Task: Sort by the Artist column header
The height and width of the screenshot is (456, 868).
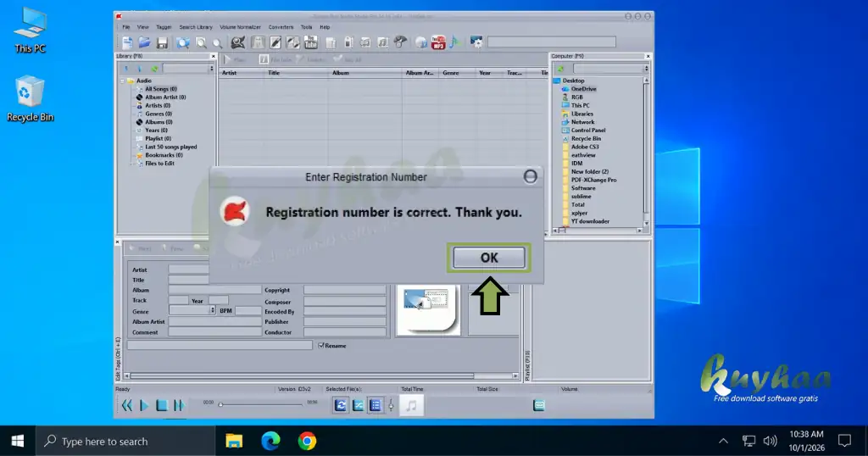Action: (229, 73)
